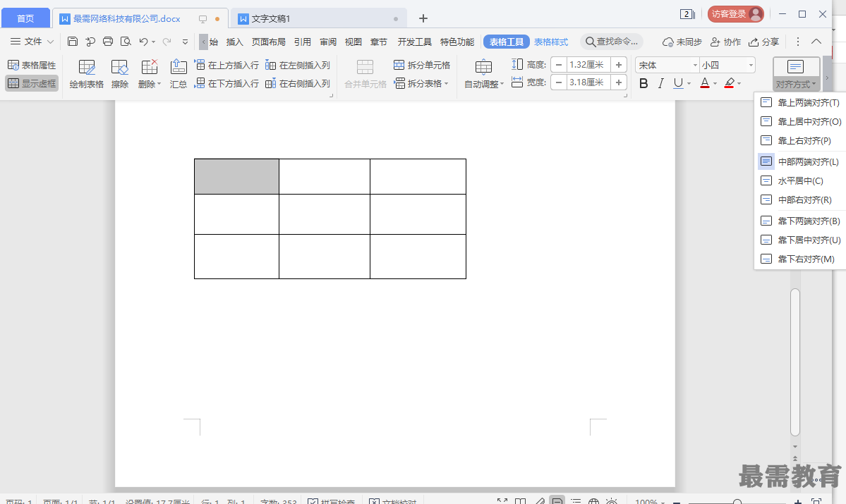This screenshot has width=846, height=504.
Task: Open the 小四 font size dropdown
Action: coord(751,66)
